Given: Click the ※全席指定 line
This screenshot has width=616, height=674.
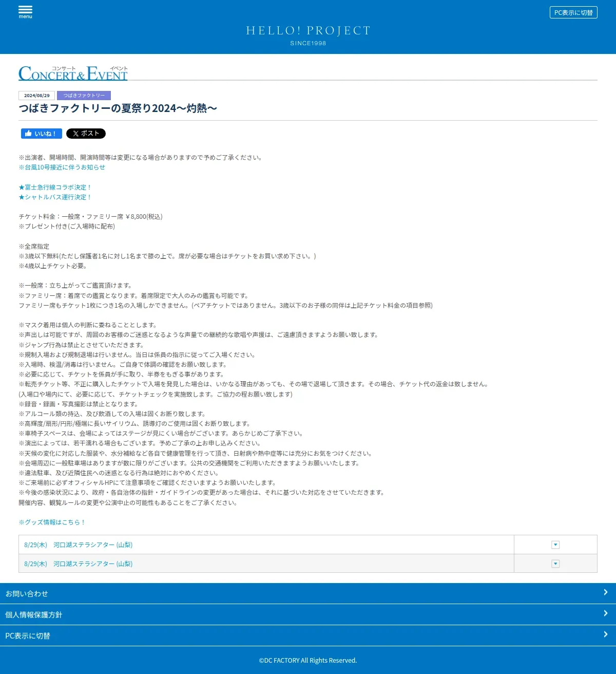Looking at the screenshot, I should (34, 247).
